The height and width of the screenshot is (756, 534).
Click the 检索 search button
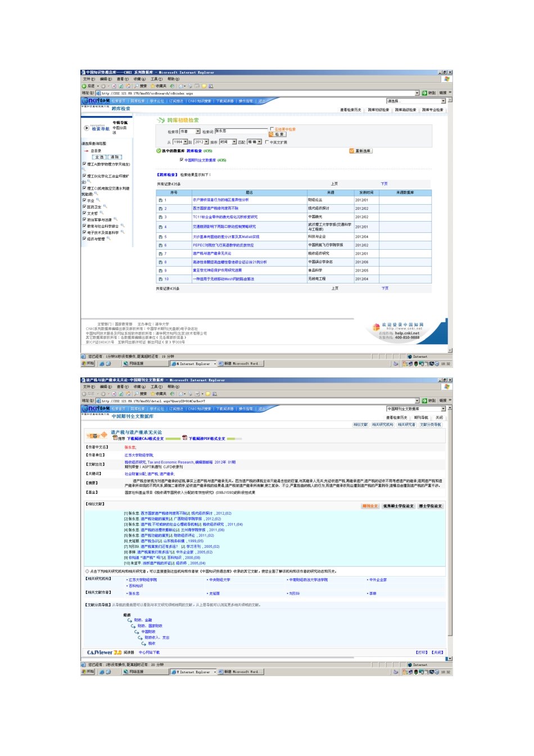[x=278, y=134]
